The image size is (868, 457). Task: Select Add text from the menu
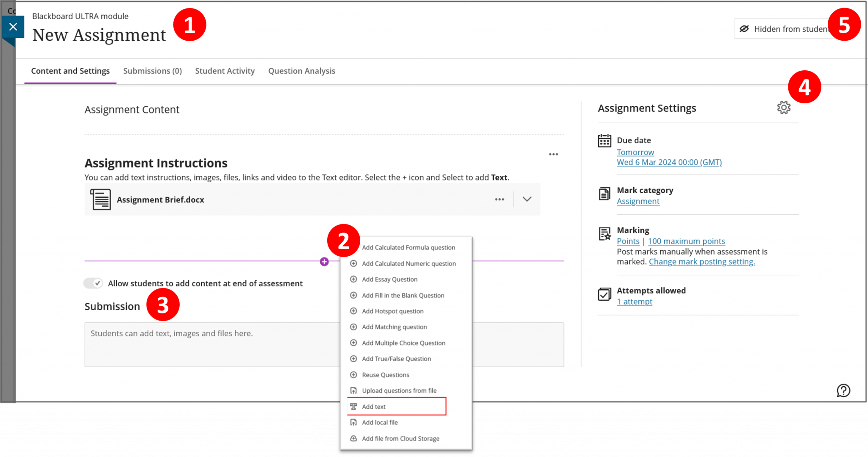[x=374, y=407]
